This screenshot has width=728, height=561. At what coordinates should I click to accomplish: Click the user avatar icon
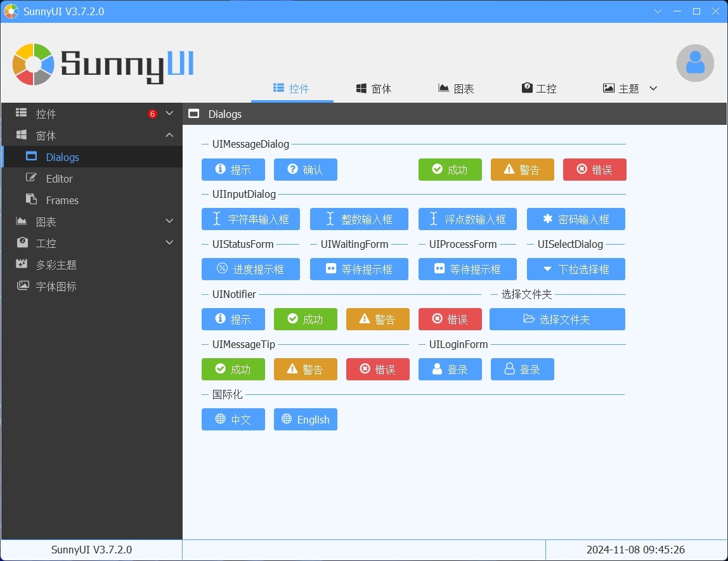pos(694,63)
